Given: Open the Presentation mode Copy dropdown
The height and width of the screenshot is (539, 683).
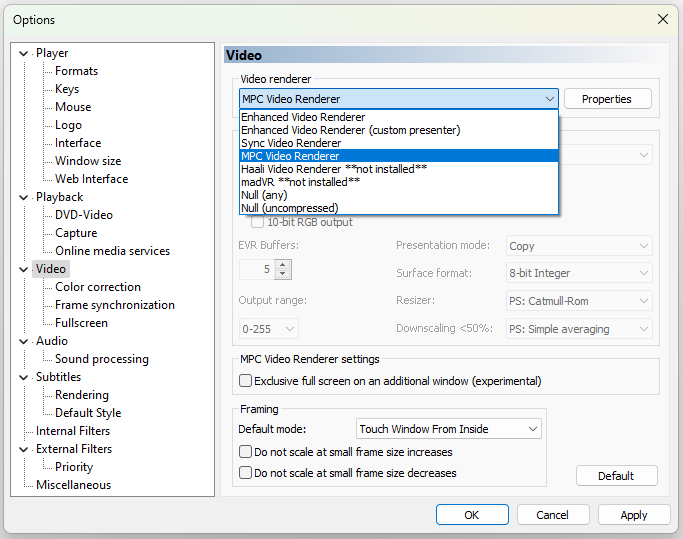Looking at the screenshot, I should coord(579,246).
